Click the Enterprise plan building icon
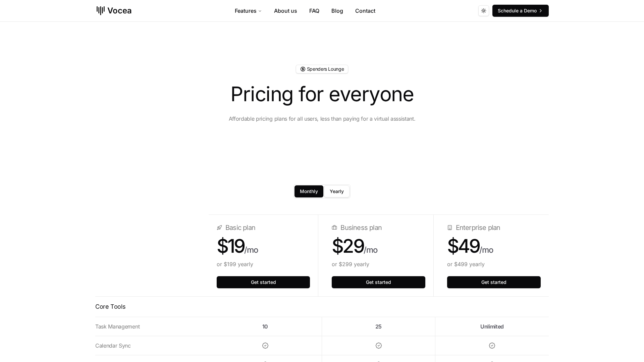This screenshot has height=362, width=644. click(450, 228)
